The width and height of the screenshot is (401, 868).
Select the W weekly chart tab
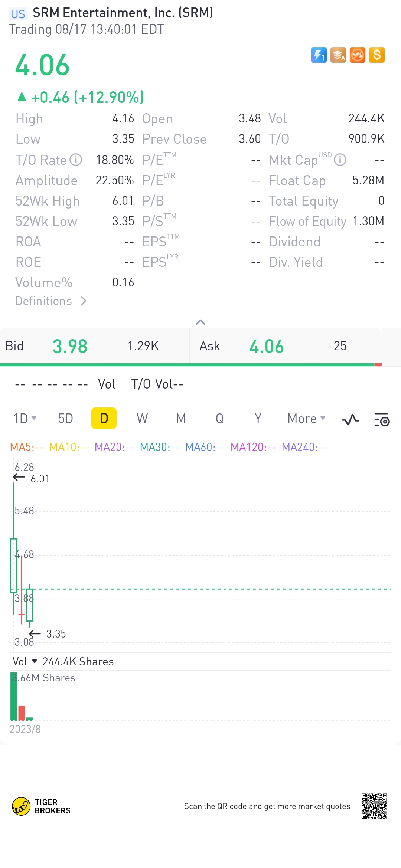coord(142,419)
